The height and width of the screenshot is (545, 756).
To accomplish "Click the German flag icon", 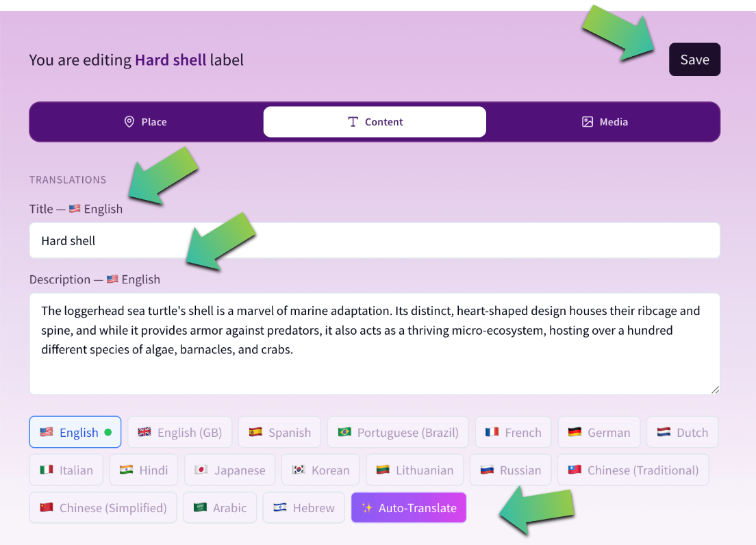I will (x=575, y=432).
